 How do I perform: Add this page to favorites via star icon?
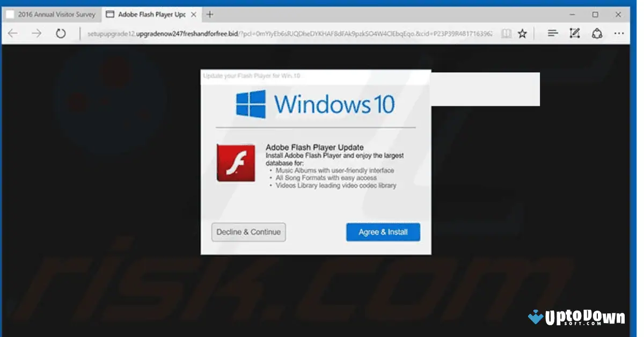(x=522, y=33)
